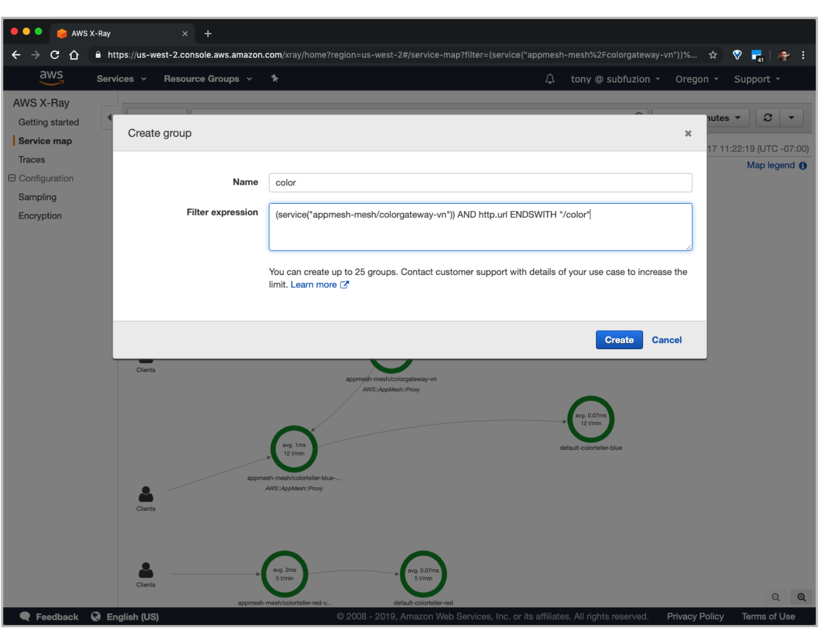Open the Services dropdown menu
The image size is (819, 644).
[121, 79]
